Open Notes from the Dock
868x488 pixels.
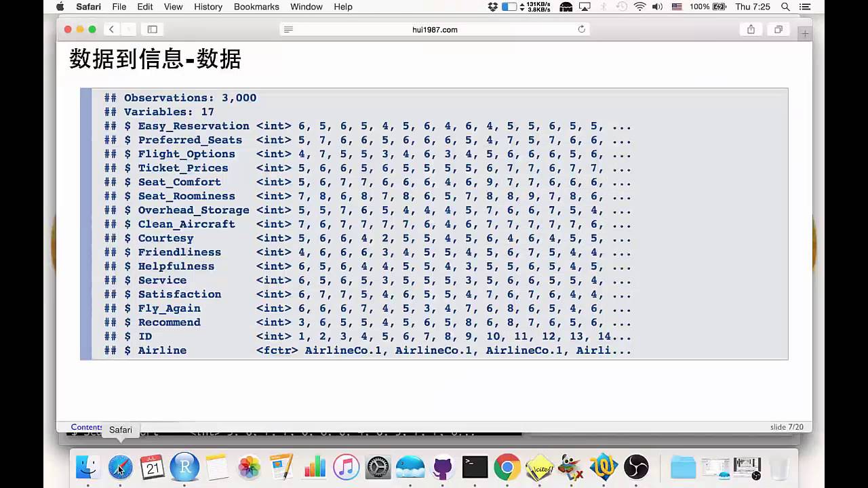click(217, 467)
